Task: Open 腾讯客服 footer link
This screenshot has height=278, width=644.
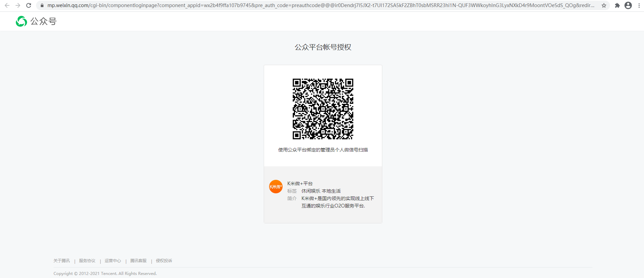Action: click(x=138, y=261)
